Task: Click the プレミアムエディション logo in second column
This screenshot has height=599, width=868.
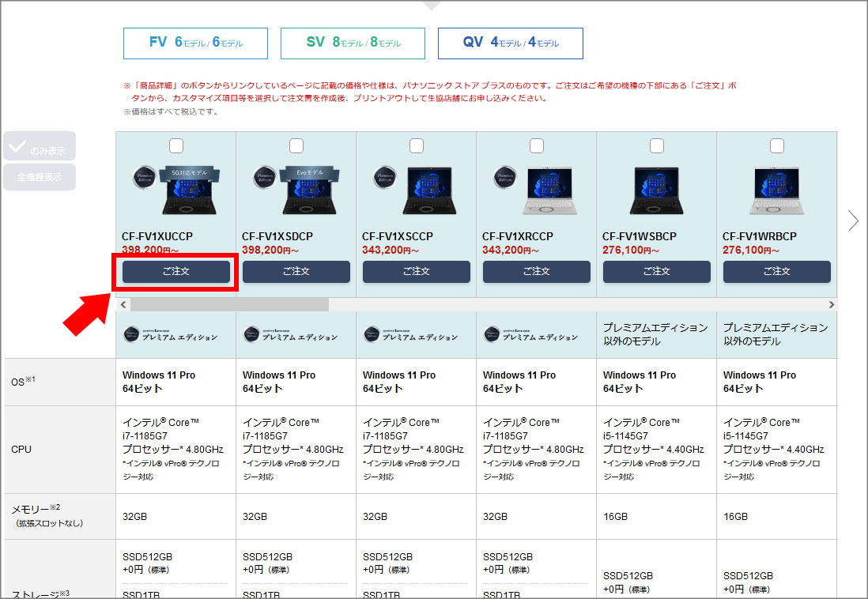Action: (291, 335)
